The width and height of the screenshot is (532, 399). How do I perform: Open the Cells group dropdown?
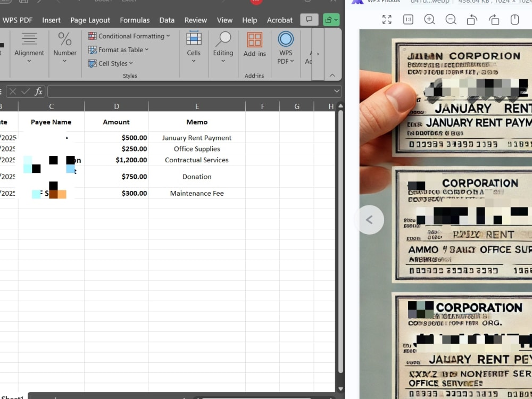pos(194,47)
